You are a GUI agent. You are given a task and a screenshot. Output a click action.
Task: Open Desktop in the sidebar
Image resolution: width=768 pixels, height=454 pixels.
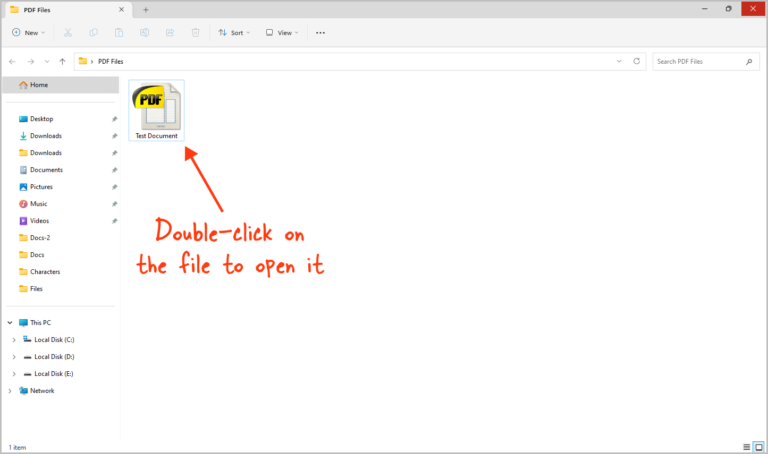coord(41,119)
